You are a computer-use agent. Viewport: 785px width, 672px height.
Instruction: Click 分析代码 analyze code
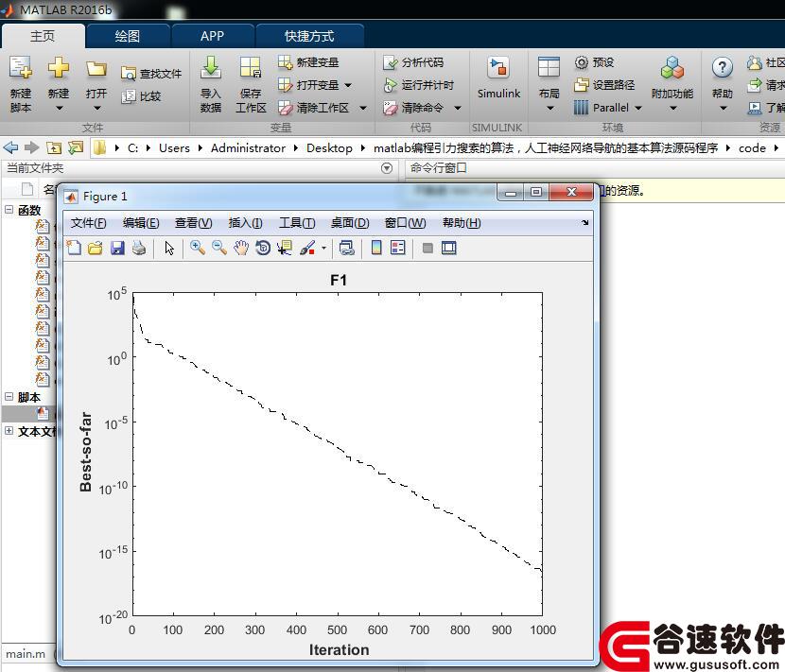coord(413,62)
